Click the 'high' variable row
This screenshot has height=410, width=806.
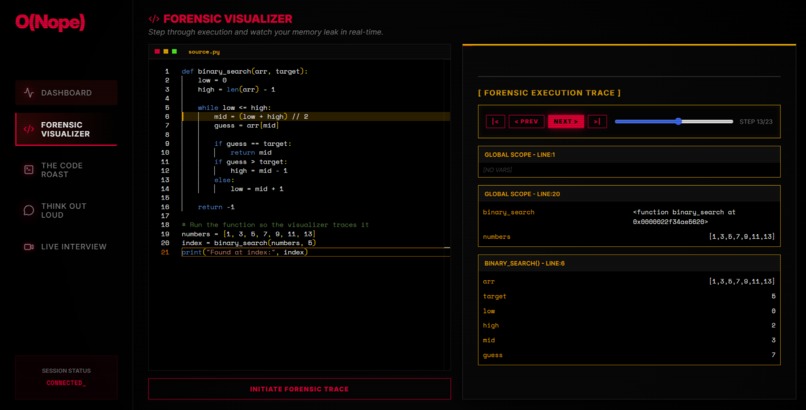point(629,326)
